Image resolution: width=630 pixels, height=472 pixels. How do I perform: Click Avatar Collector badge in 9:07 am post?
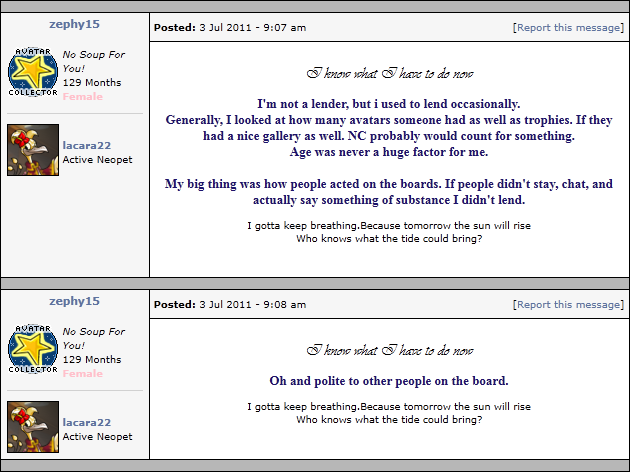click(x=33, y=72)
